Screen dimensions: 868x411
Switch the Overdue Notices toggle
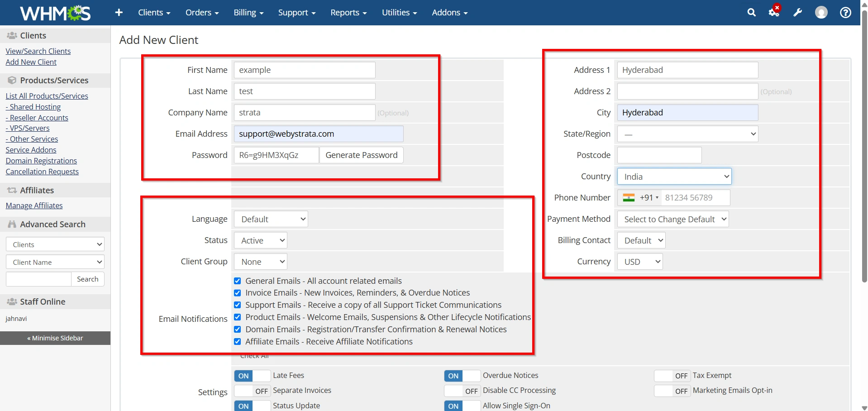(x=462, y=376)
